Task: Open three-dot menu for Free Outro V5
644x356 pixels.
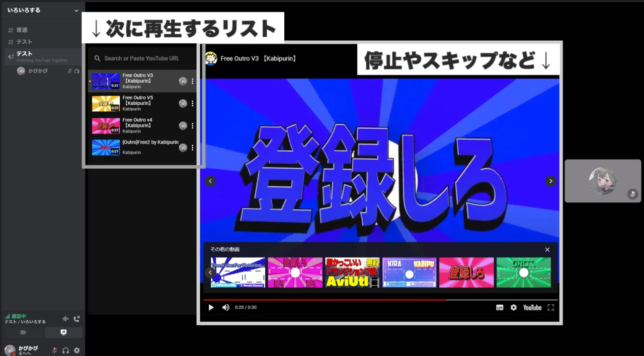Action: click(192, 103)
